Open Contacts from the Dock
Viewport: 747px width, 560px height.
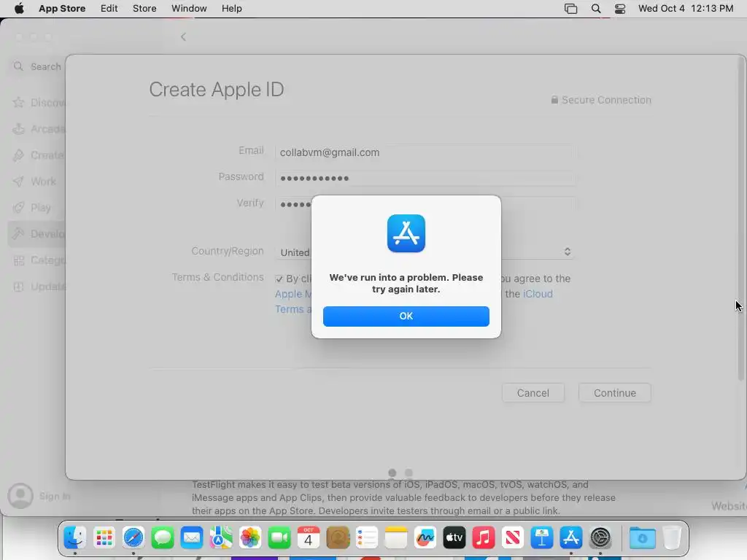[x=338, y=538]
